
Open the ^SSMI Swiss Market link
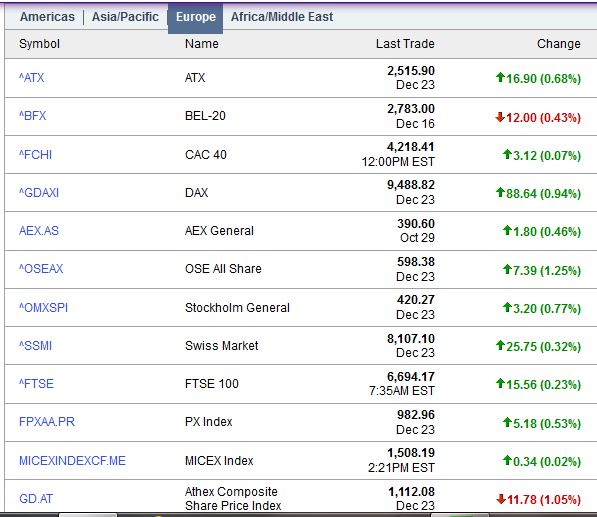35,346
